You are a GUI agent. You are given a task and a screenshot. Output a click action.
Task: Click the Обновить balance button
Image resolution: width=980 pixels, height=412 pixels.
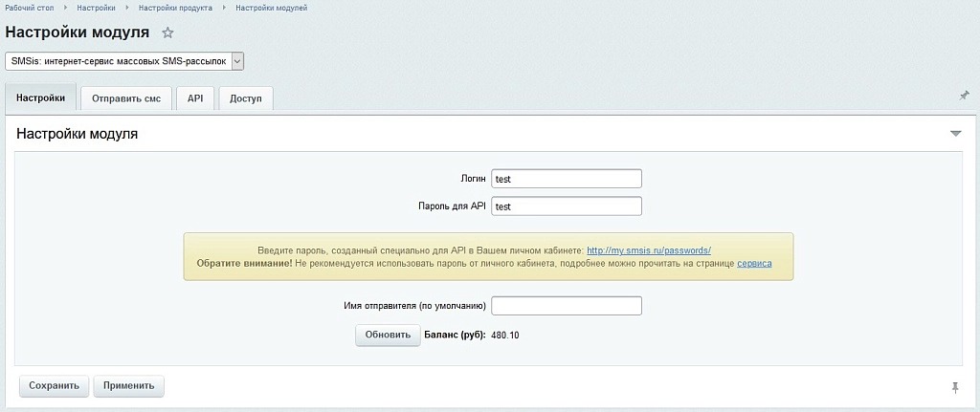(x=389, y=335)
